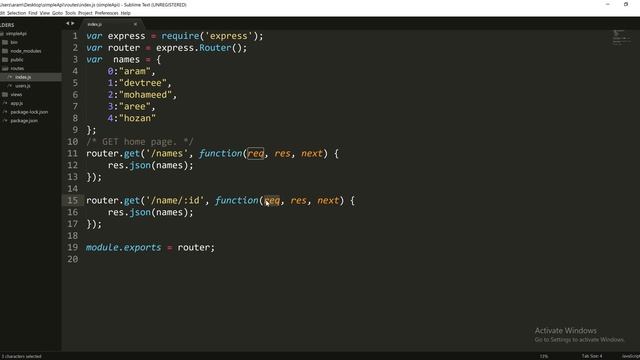Image resolution: width=640 pixels, height=360 pixels.
Task: Open the Goto menu
Action: tap(57, 13)
